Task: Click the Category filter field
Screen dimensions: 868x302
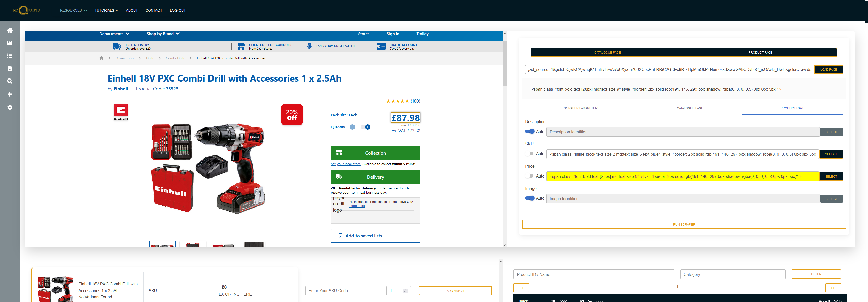Action: 733,274
